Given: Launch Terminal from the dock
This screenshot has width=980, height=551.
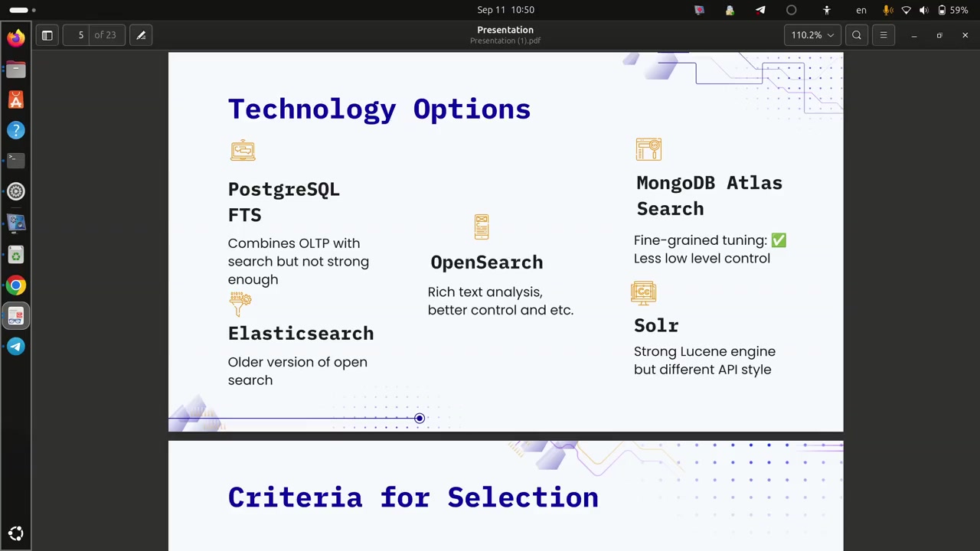Looking at the screenshot, I should coord(16,161).
